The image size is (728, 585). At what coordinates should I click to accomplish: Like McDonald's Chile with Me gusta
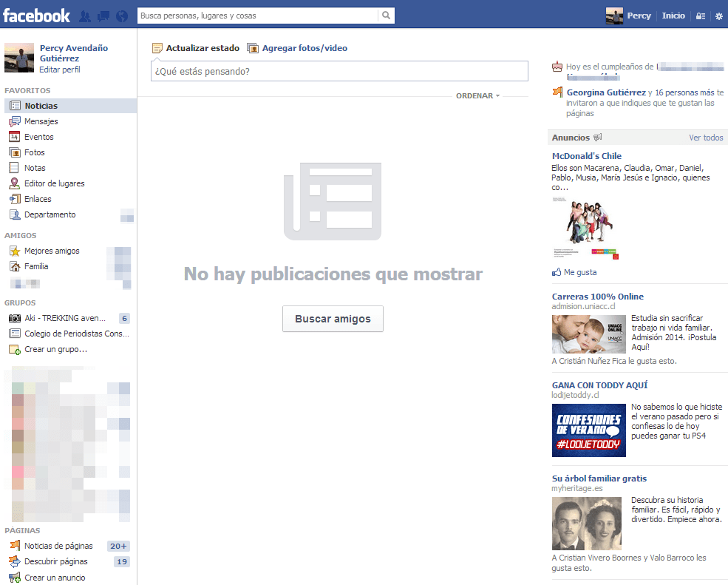tap(579, 272)
